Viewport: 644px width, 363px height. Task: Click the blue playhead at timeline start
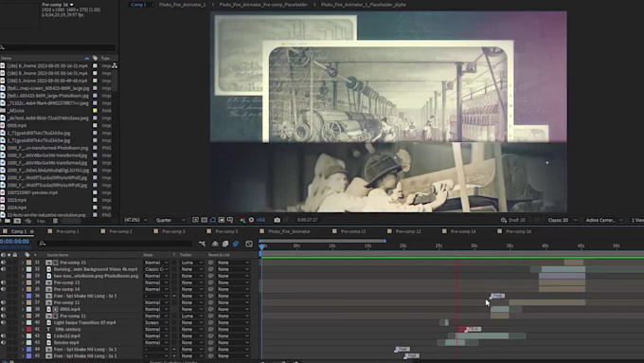[262, 246]
